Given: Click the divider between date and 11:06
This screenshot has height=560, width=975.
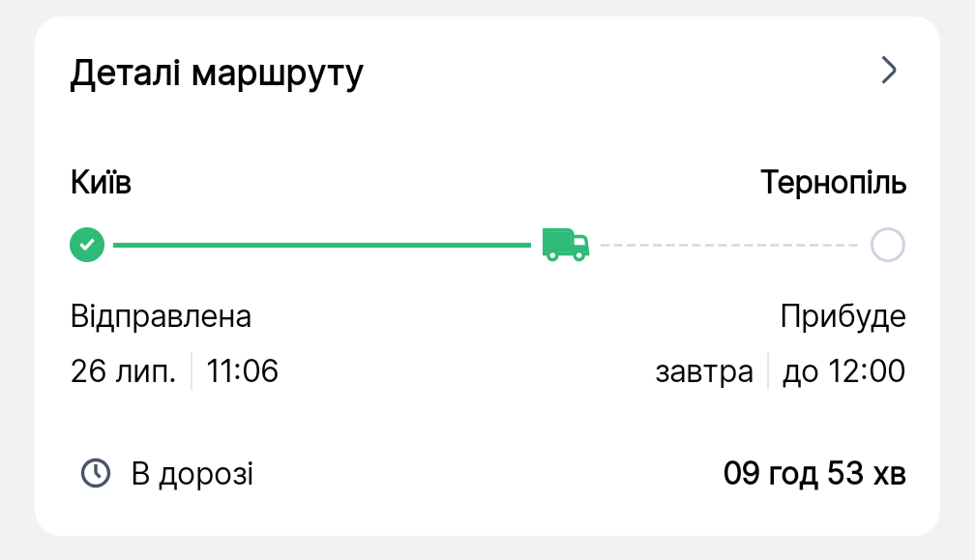Looking at the screenshot, I should pos(191,371).
